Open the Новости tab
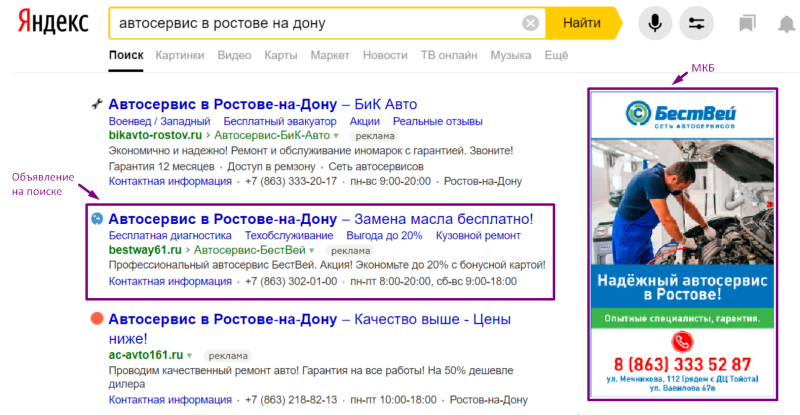Screen dimensions: 800x415 pos(385,55)
